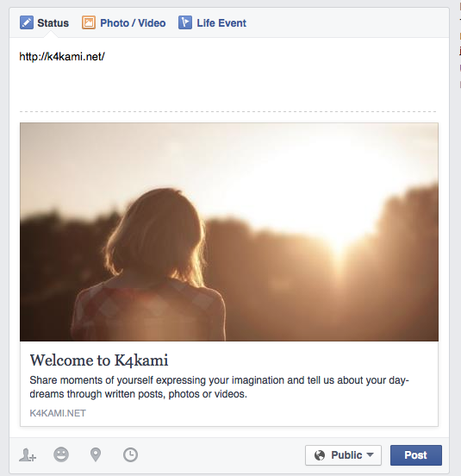Image resolution: width=461 pixels, height=476 pixels.
Task: Open the Welcome to K4kami title link
Action: (99, 360)
